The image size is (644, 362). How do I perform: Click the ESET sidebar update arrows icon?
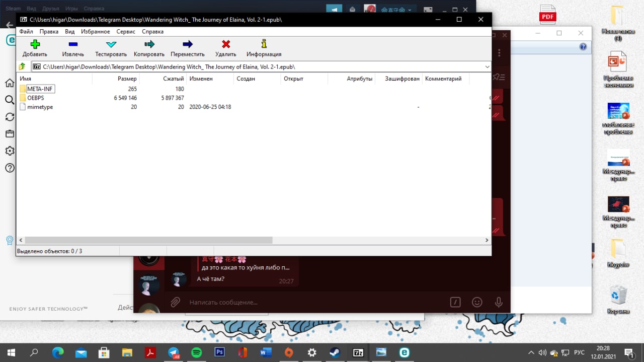point(10,117)
